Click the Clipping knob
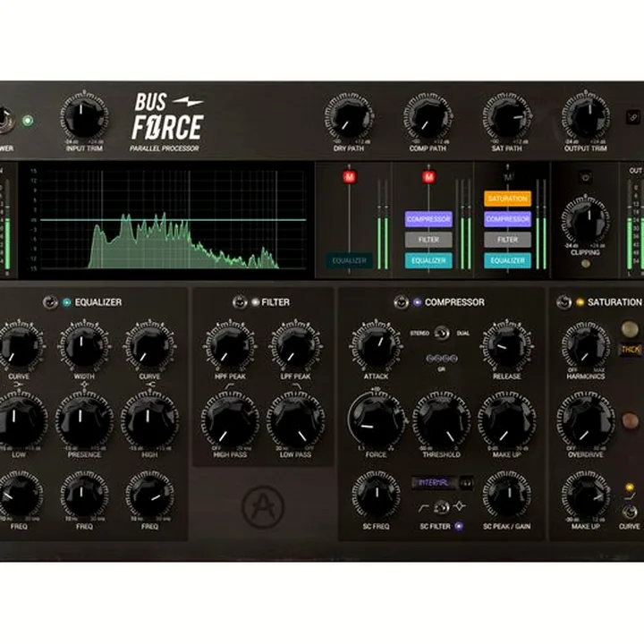 pos(586,221)
